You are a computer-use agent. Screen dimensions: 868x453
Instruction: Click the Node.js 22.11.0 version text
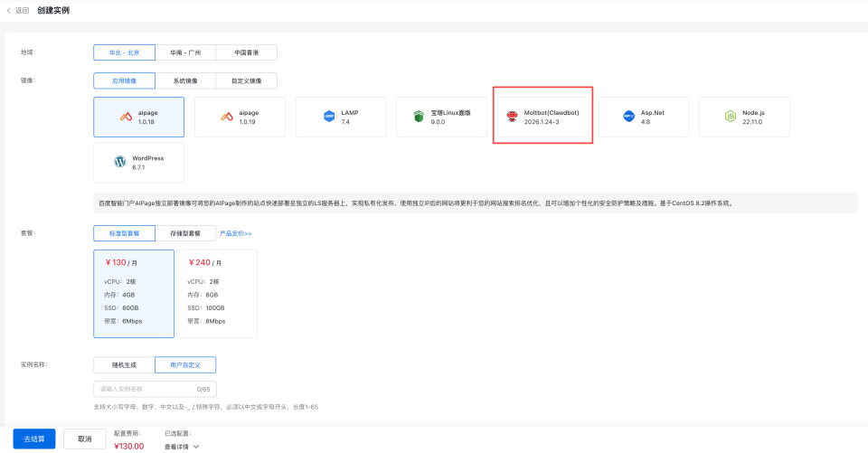click(x=752, y=122)
